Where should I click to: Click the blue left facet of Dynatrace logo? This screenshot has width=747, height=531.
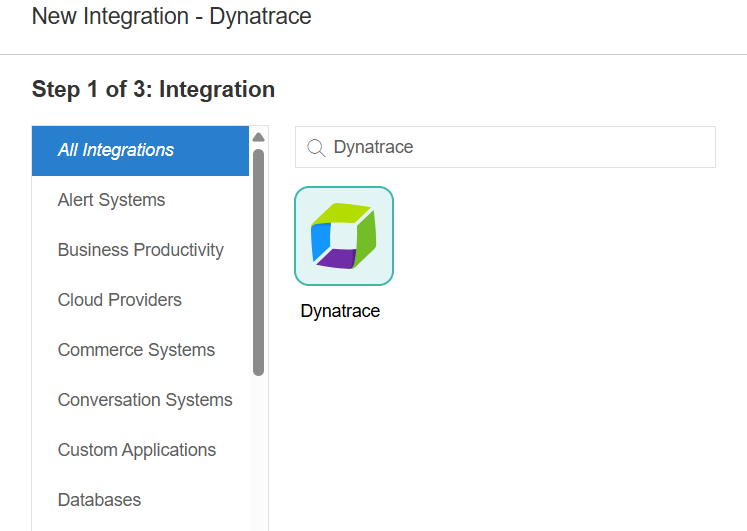[320, 241]
